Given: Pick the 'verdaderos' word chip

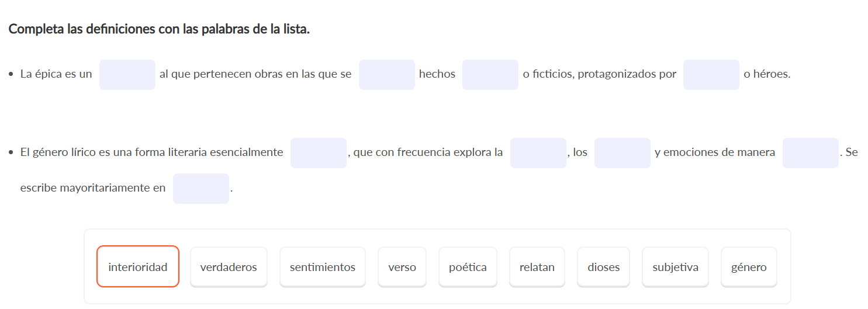Looking at the screenshot, I should 229,267.
